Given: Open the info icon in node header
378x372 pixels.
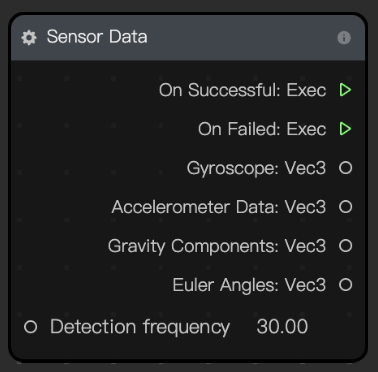Looking at the screenshot, I should (344, 37).
